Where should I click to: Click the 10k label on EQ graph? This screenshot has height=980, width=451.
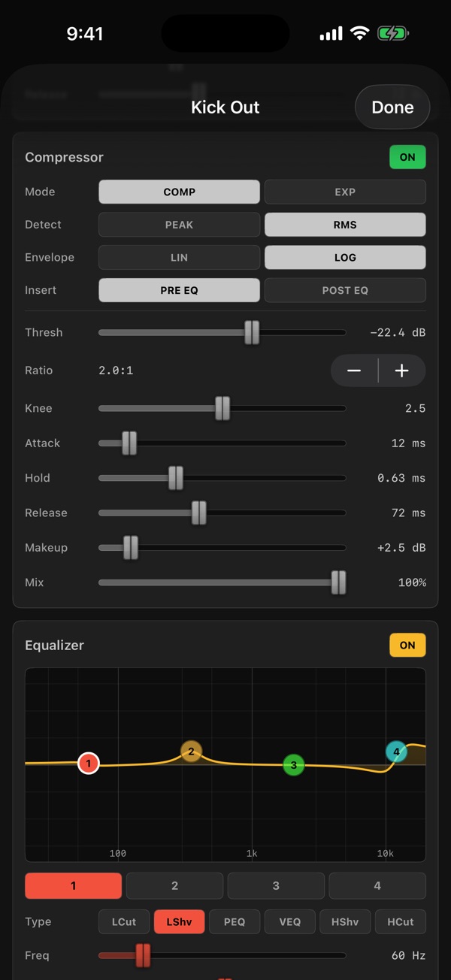(x=386, y=853)
